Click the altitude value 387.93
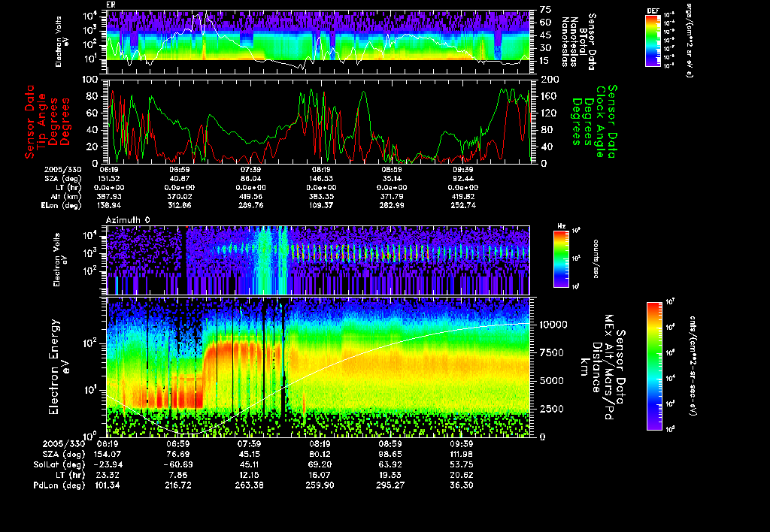Image resolution: width=770 pixels, height=532 pixels. (109, 196)
